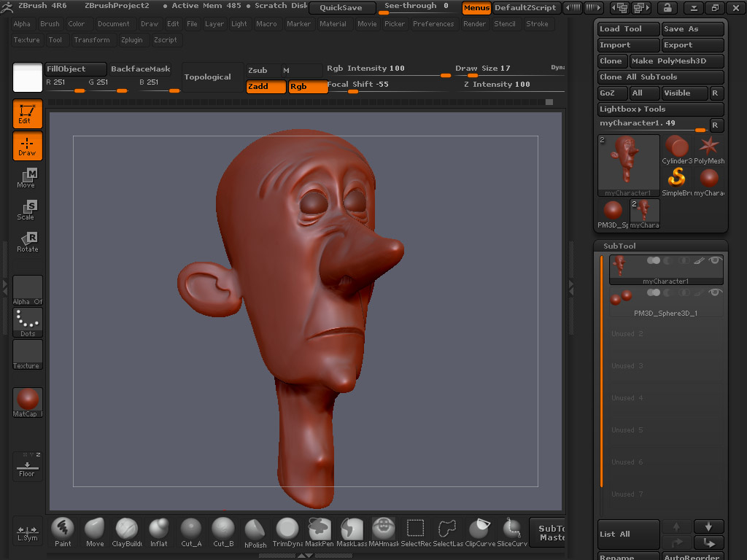Image resolution: width=747 pixels, height=560 pixels.
Task: Open the Document menu
Action: 113,24
